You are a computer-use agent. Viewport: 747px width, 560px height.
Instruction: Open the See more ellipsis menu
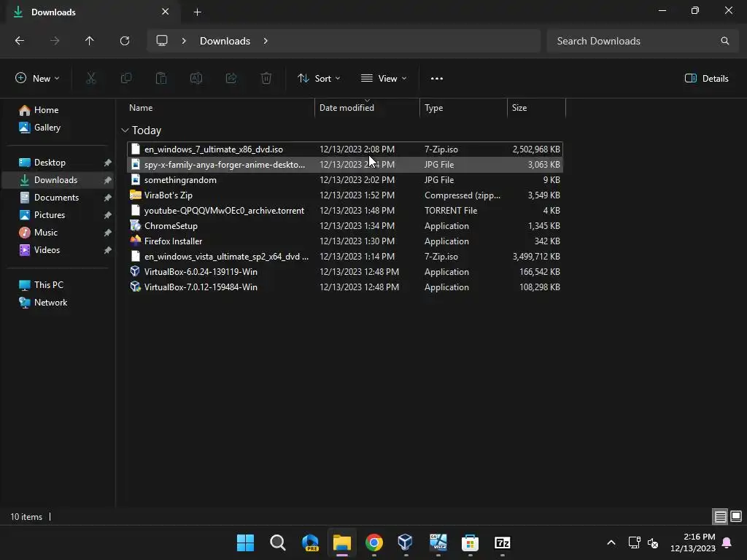click(x=436, y=79)
